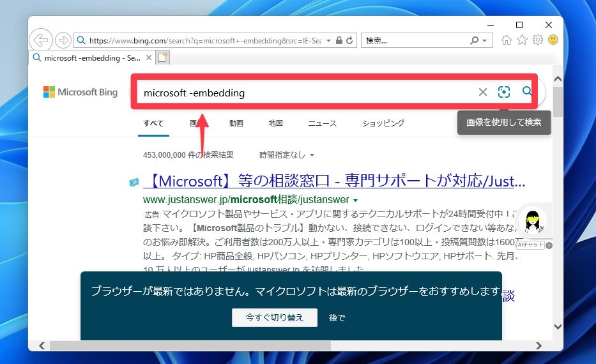This screenshot has height=364, width=596.
Task: Click the smiley feedback icon
Action: click(553, 40)
